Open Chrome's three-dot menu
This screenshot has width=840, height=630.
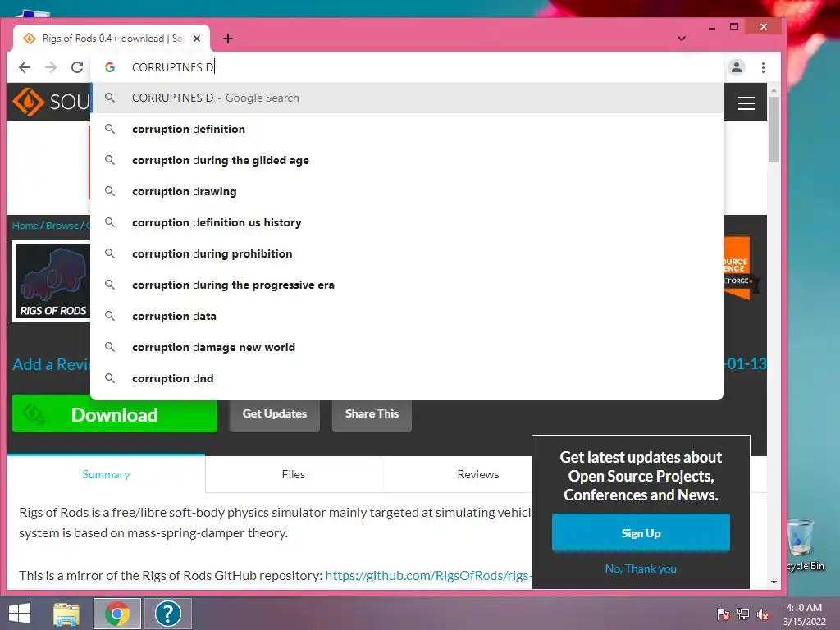point(763,67)
